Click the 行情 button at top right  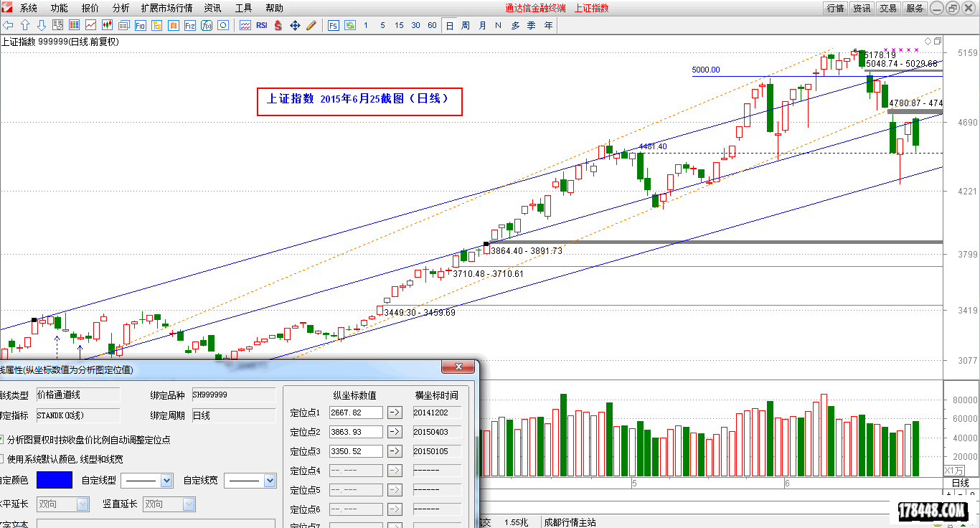(835, 9)
